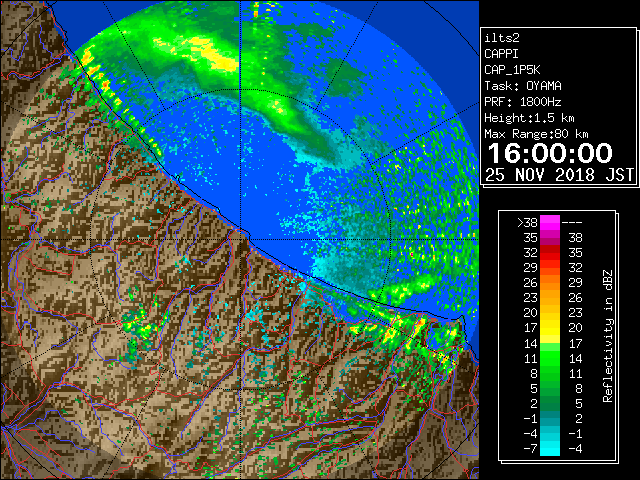
Task: Click the -7 legend label
Action: (x=530, y=449)
